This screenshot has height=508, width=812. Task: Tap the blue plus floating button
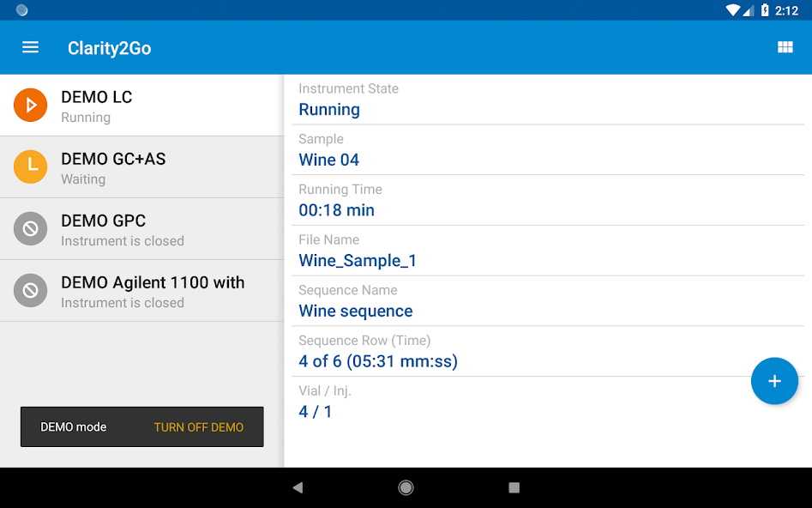774,381
